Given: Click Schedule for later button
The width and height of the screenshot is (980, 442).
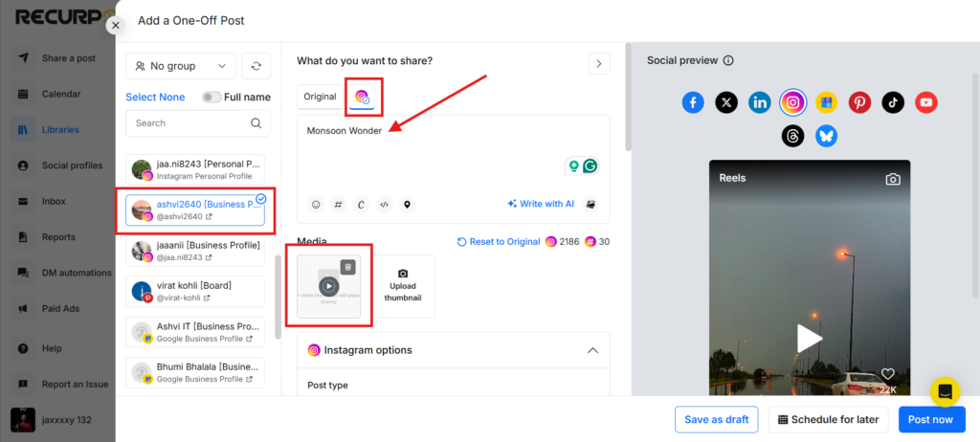Looking at the screenshot, I should (828, 419).
